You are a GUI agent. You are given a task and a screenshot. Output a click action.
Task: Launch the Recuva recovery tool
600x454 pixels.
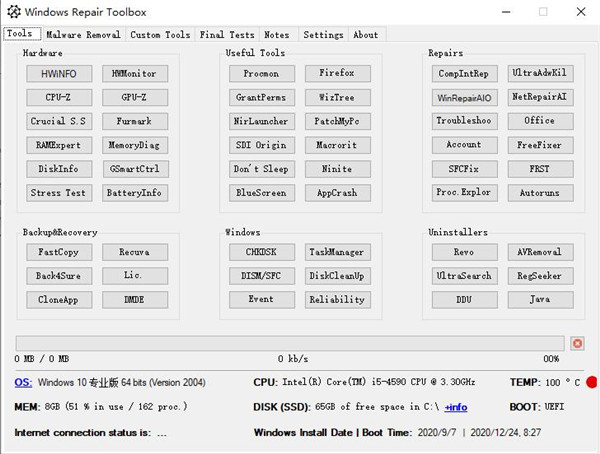(x=134, y=252)
